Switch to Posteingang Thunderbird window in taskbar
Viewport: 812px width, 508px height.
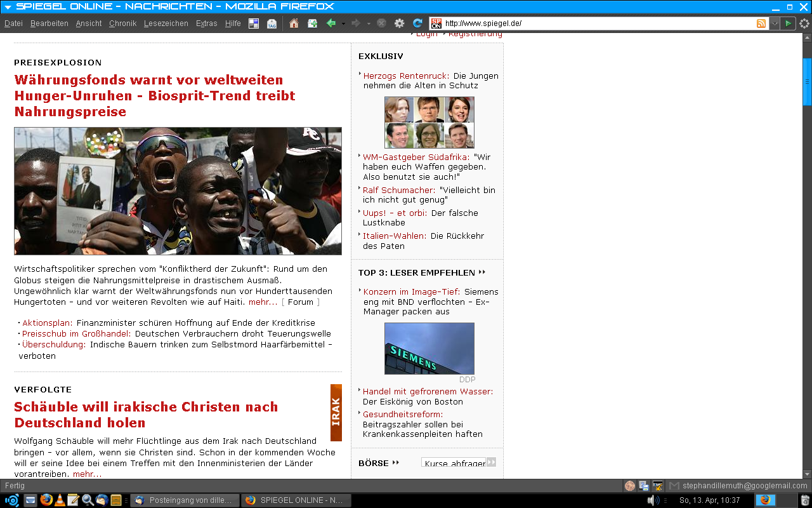(x=185, y=500)
